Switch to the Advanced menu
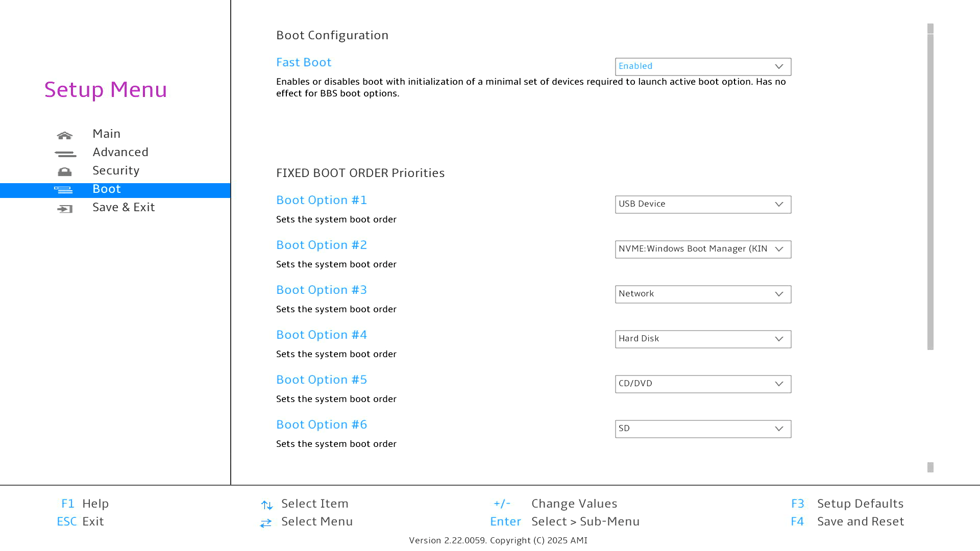980x551 pixels. pyautogui.click(x=120, y=153)
